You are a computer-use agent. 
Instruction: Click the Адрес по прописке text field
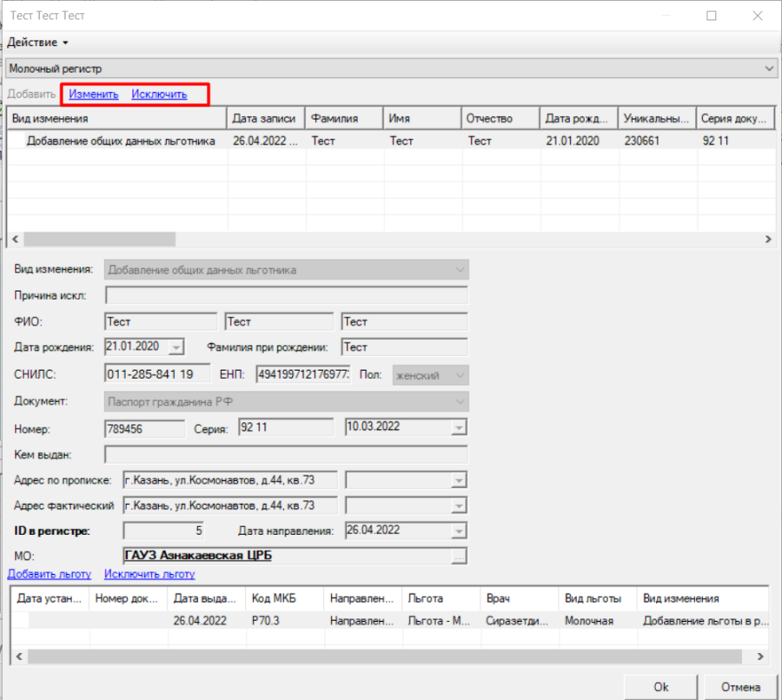coord(230,480)
